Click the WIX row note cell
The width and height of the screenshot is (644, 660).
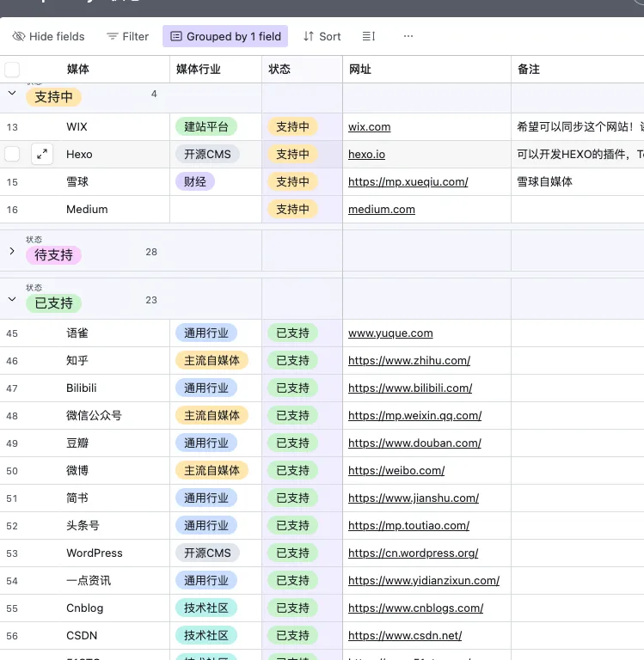click(x=578, y=126)
